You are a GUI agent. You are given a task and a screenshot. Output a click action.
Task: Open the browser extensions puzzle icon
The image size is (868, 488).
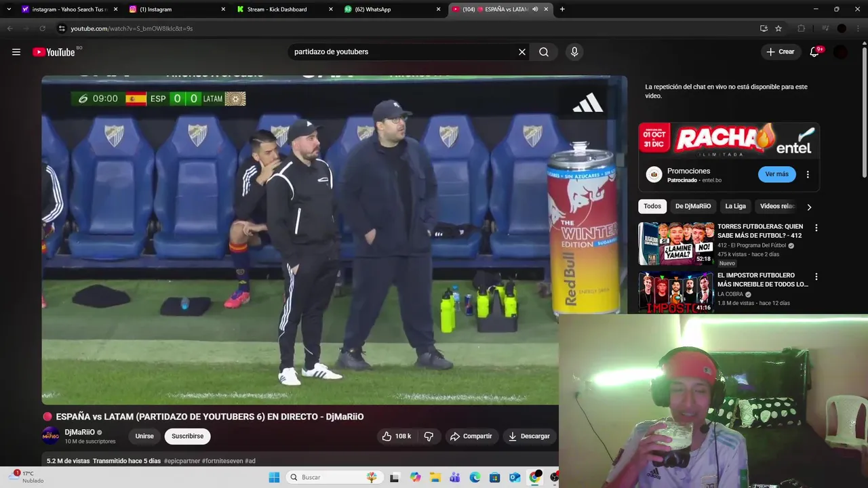(x=802, y=28)
